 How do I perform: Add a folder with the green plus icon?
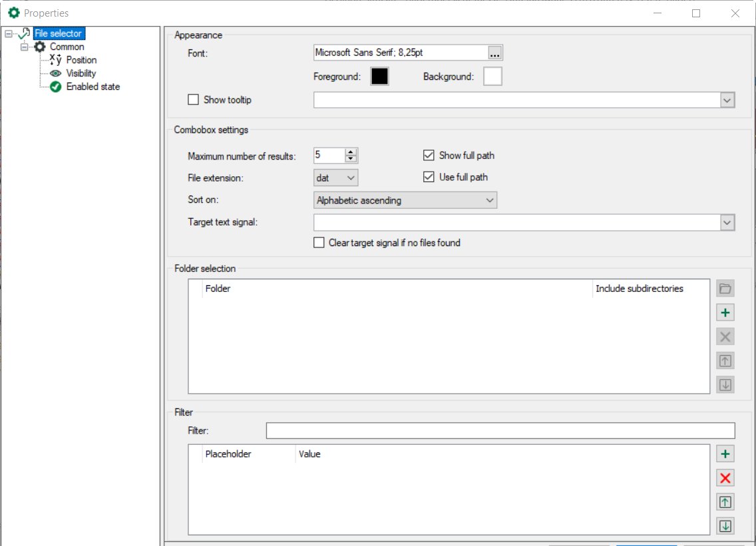[x=725, y=313]
